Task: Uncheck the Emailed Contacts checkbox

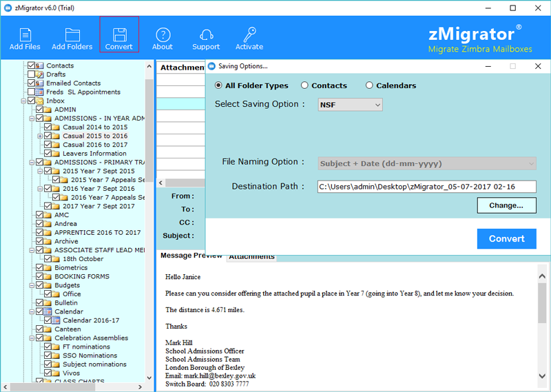Action: [31, 83]
